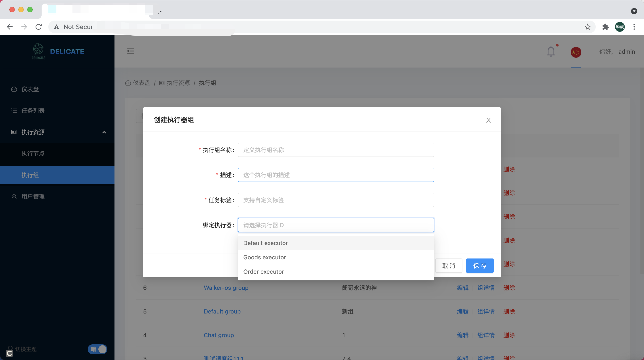Click the browser reload icon

[38, 27]
